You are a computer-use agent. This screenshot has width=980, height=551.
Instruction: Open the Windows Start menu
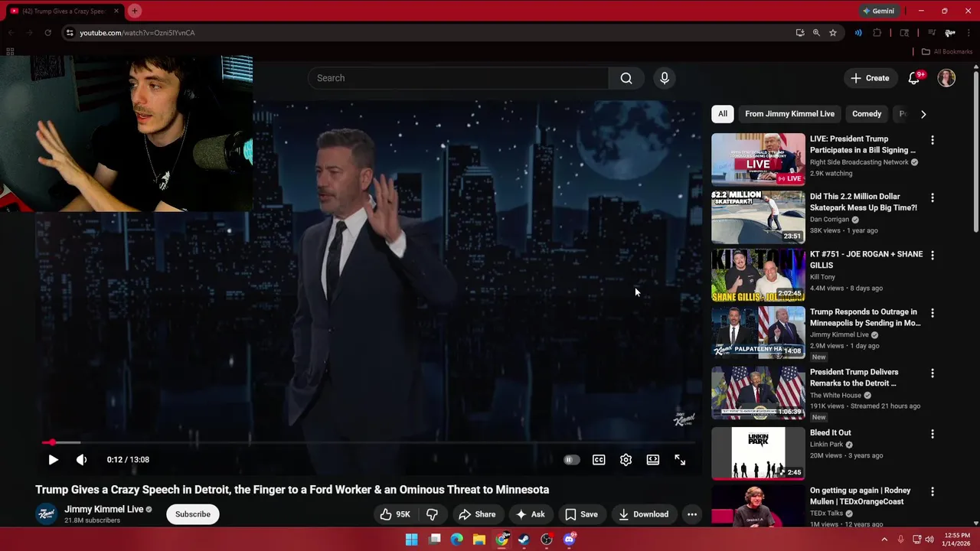[411, 540]
